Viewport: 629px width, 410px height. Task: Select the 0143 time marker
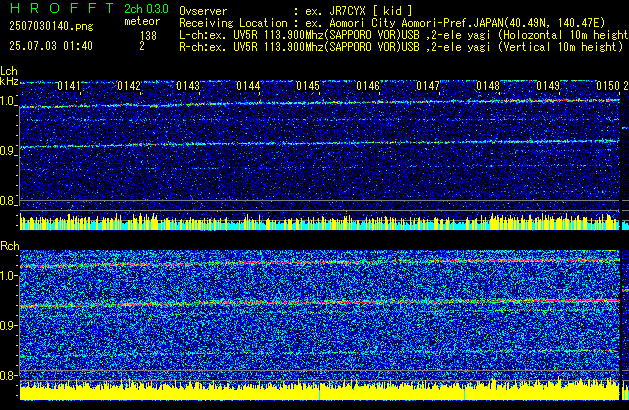[188, 86]
